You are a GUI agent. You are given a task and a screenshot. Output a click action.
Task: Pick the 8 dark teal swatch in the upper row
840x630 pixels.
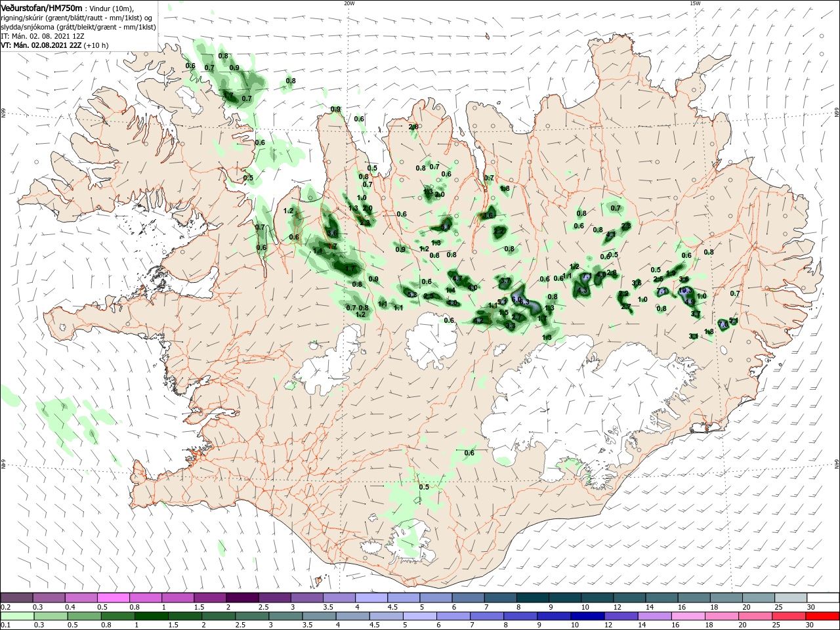[532, 597]
